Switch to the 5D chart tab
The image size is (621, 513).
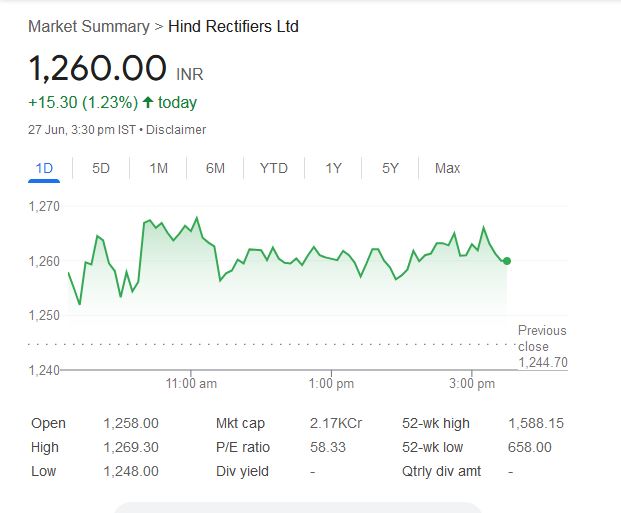click(101, 168)
